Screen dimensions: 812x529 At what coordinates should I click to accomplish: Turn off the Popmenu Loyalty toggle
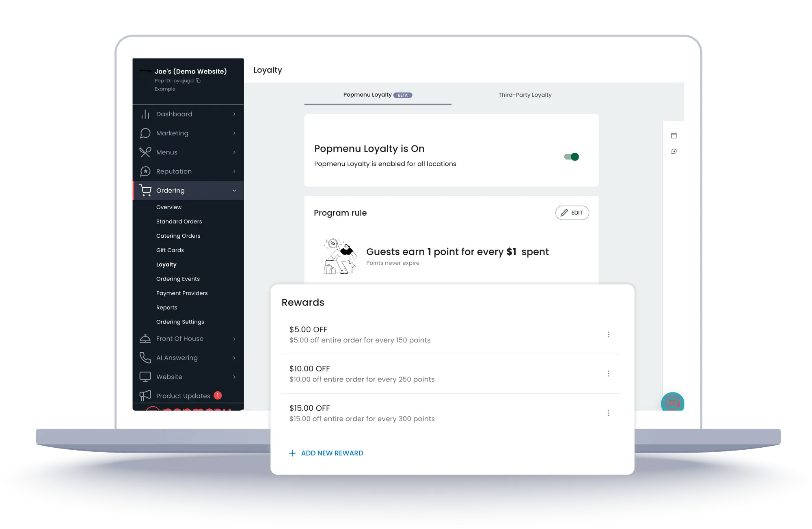(x=572, y=157)
